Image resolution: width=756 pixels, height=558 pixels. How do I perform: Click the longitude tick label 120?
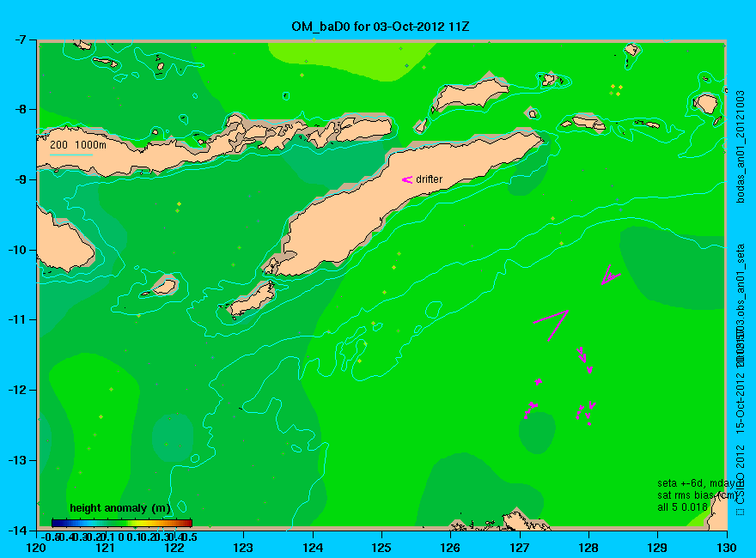[x=37, y=548]
